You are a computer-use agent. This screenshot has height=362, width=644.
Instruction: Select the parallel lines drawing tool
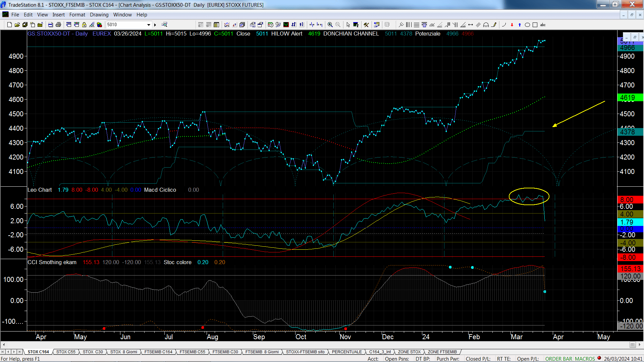click(x=478, y=25)
